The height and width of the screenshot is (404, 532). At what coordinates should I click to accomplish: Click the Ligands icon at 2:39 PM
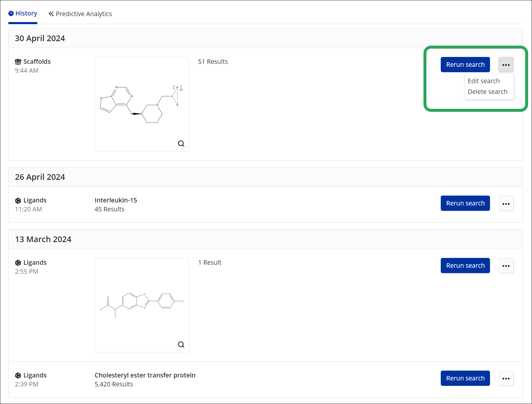[18, 375]
